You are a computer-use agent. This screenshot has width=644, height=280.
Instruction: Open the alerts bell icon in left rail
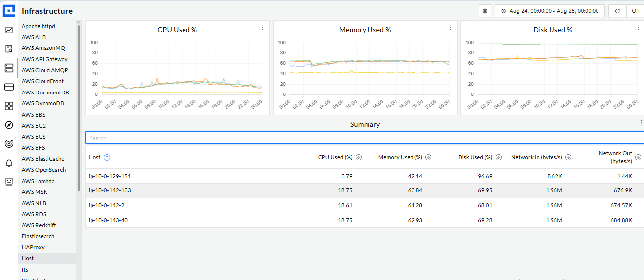(x=9, y=163)
